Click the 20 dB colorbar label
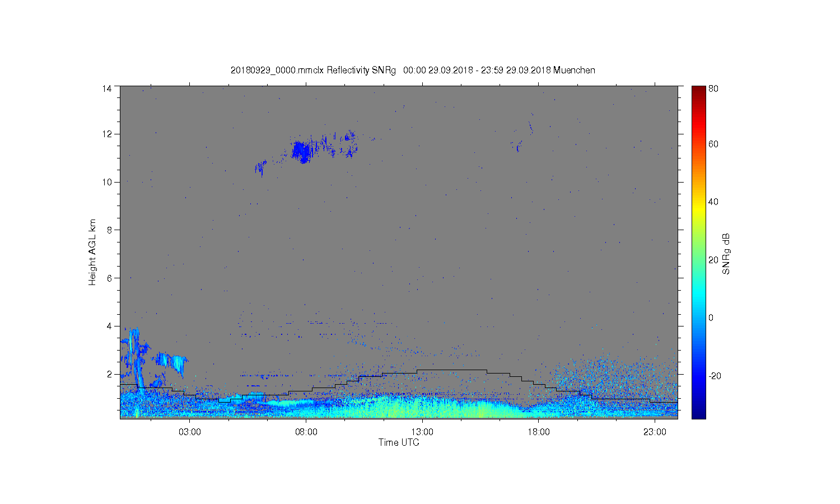The width and height of the screenshot is (840, 504). (713, 260)
